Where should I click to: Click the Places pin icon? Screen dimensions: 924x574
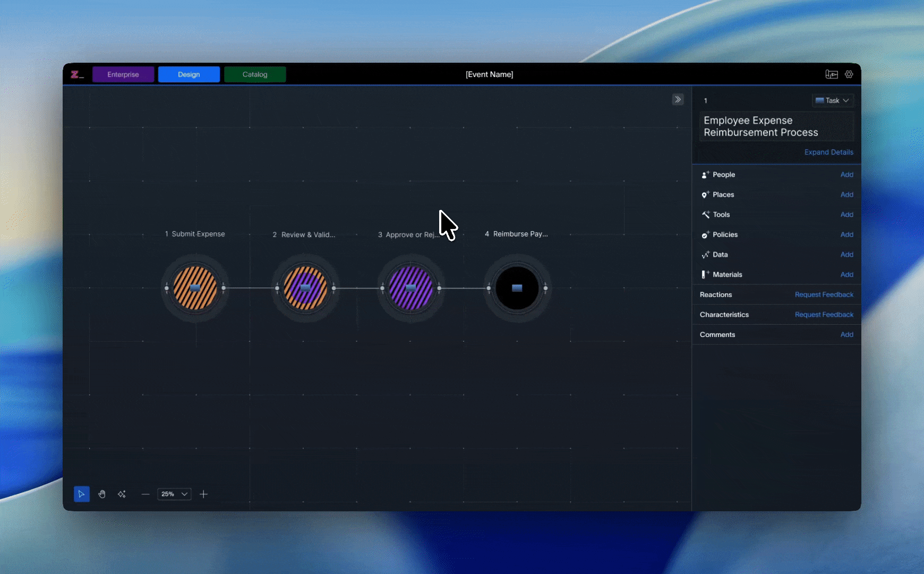point(705,195)
